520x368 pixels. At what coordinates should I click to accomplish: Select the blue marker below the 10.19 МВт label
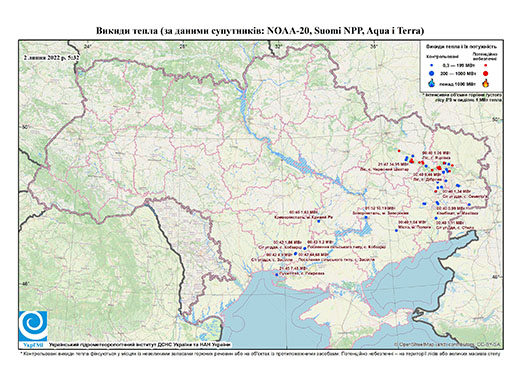click(x=366, y=217)
